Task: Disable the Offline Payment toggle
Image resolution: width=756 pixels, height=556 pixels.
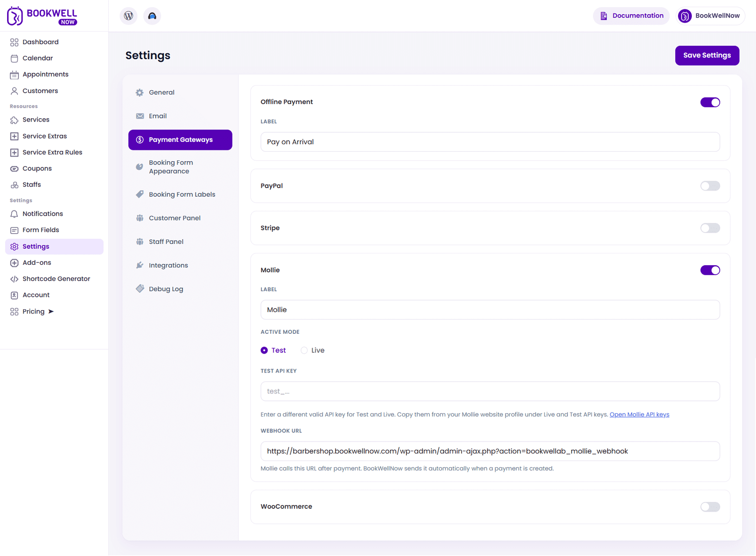Action: [710, 102]
